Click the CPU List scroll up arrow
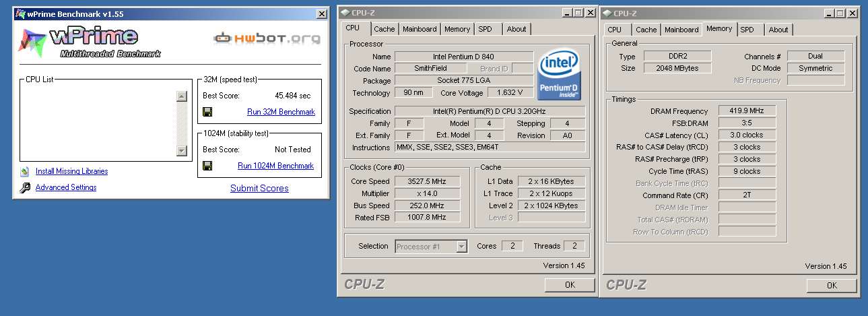This screenshot has height=316, width=868. point(181,96)
